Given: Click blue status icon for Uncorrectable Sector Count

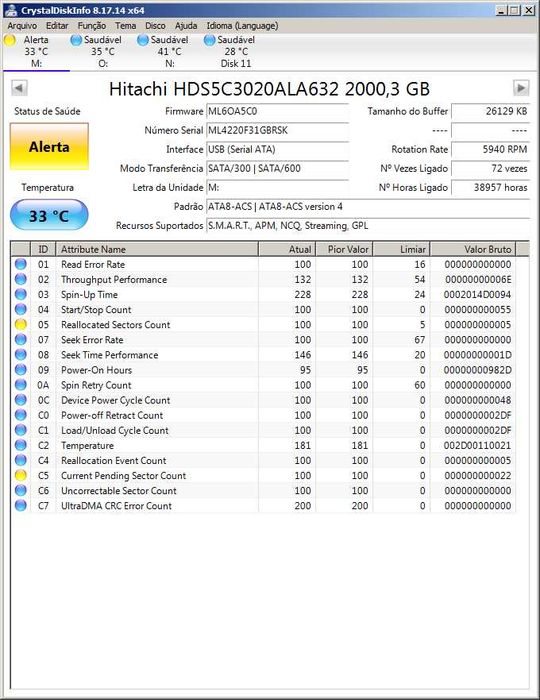Looking at the screenshot, I should click(21, 491).
